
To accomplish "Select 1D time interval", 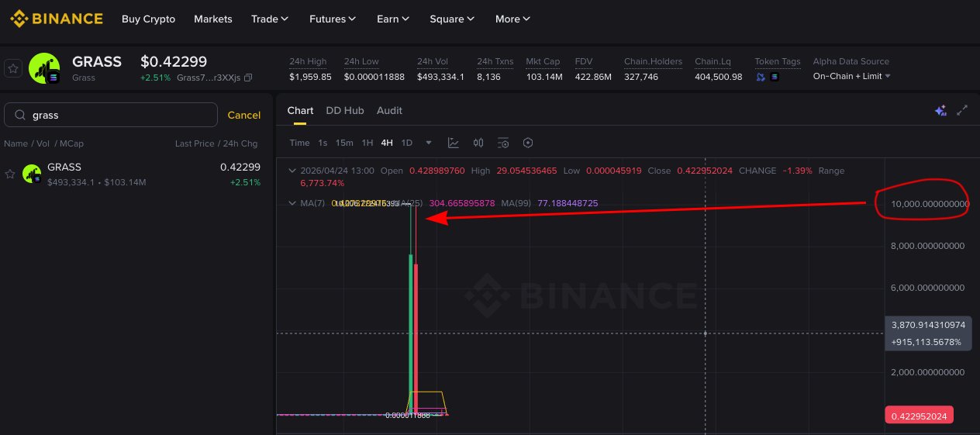I will point(407,143).
